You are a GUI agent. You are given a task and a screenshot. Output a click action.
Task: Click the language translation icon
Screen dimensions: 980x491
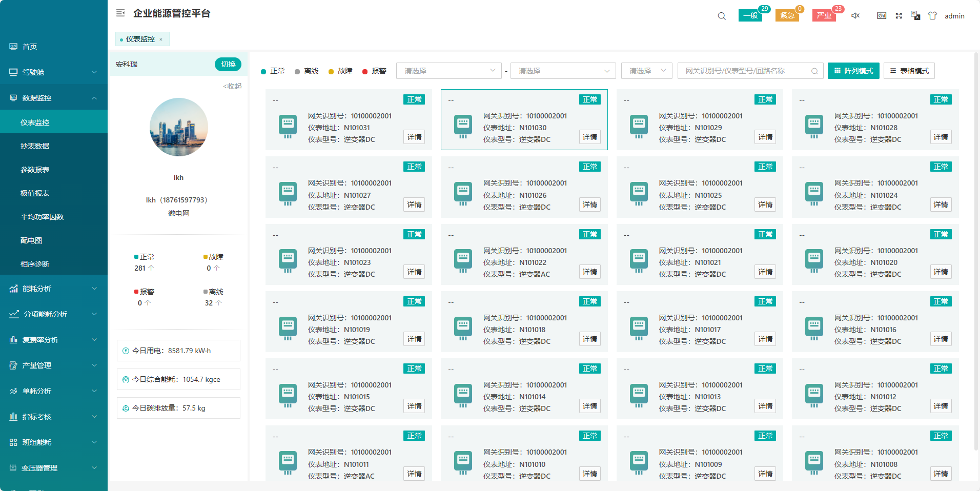[915, 16]
